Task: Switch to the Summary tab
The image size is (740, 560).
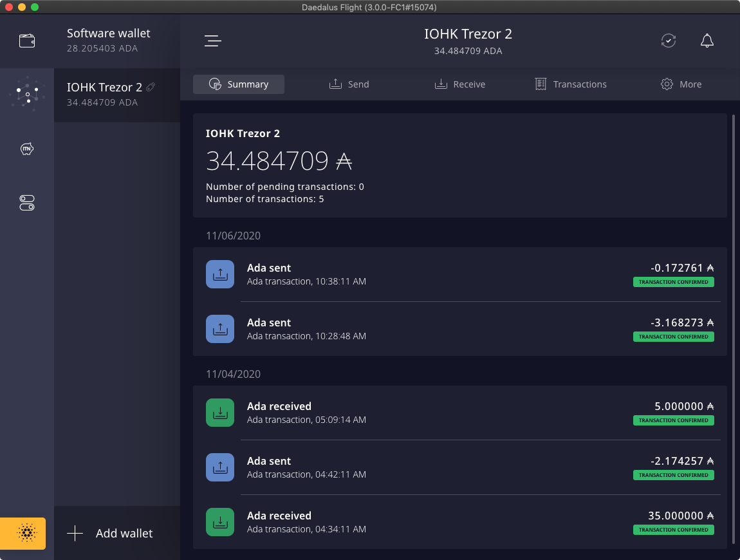Action: coord(239,84)
